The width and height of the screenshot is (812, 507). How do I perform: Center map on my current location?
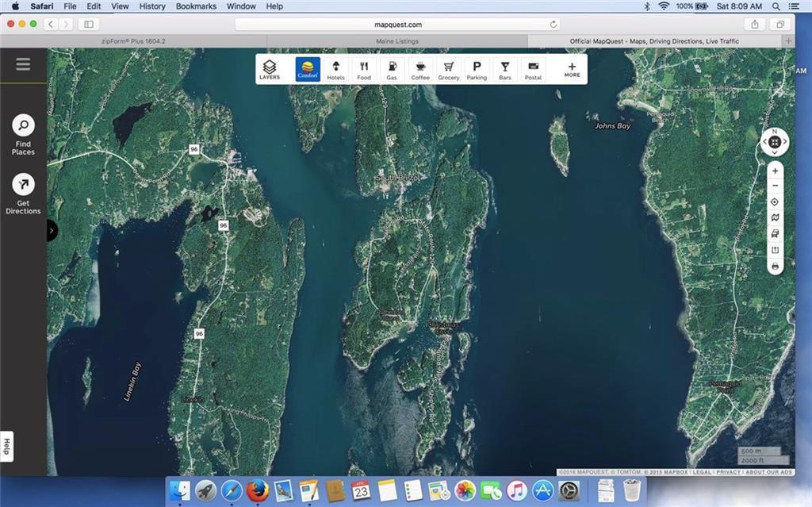point(775,202)
